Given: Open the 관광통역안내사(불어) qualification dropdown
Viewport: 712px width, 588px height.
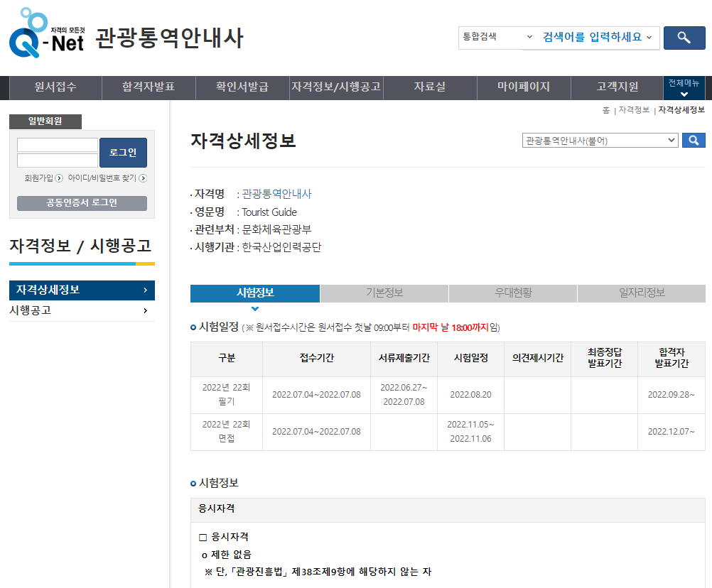Looking at the screenshot, I should click(600, 140).
